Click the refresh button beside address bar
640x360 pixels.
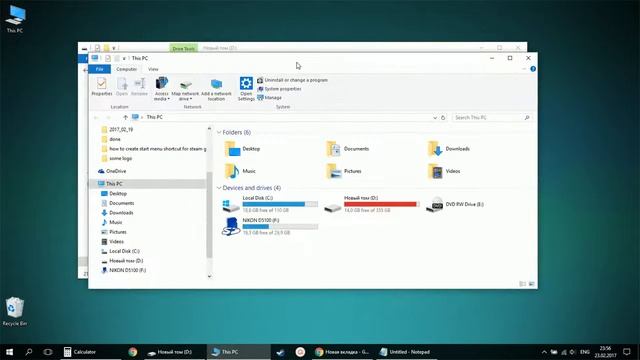point(443,118)
